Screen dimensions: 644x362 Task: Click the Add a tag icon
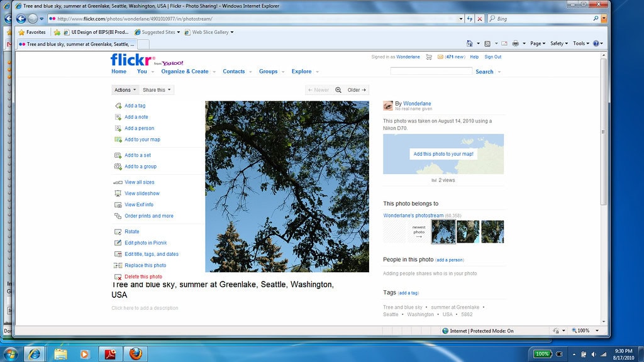(118, 106)
